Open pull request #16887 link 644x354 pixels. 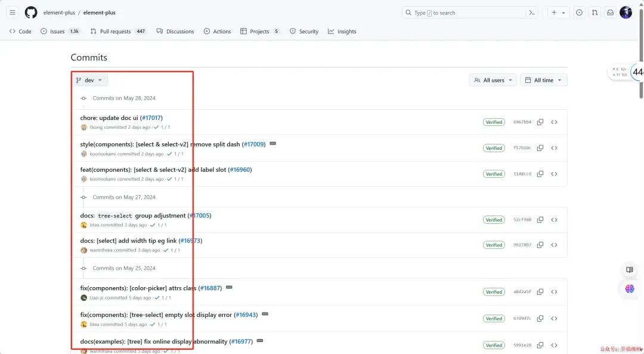click(210, 288)
